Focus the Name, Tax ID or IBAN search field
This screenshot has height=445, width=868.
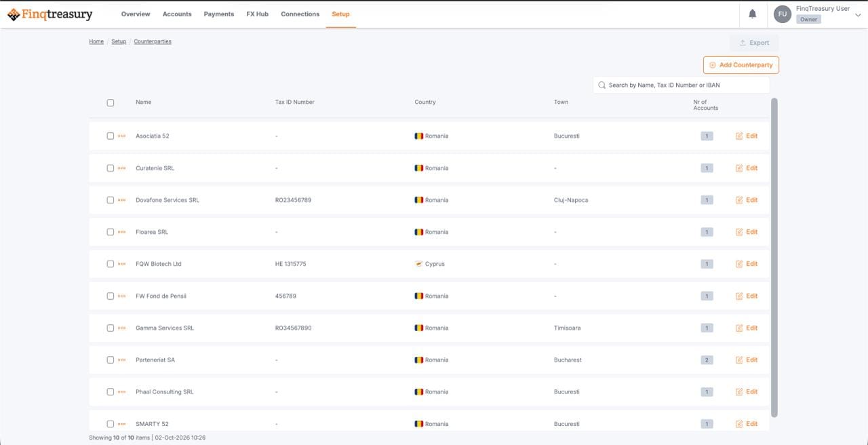coord(682,85)
